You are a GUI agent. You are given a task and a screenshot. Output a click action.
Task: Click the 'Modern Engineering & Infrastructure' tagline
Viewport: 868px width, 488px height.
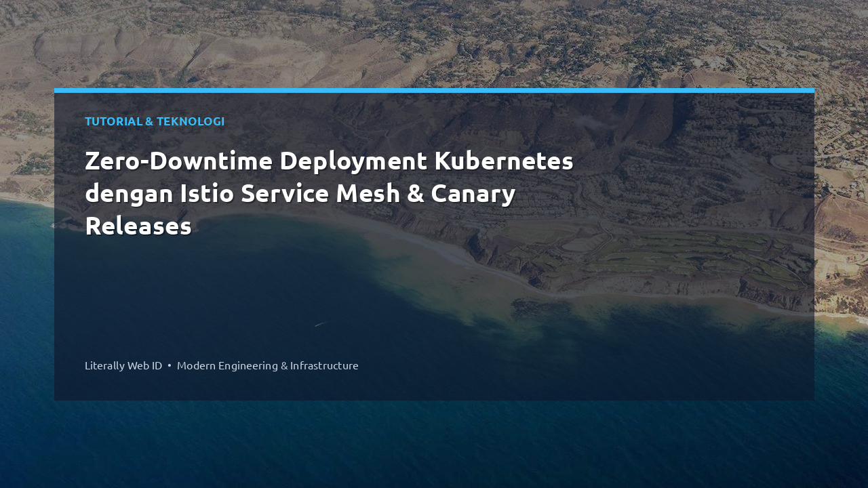pos(268,365)
